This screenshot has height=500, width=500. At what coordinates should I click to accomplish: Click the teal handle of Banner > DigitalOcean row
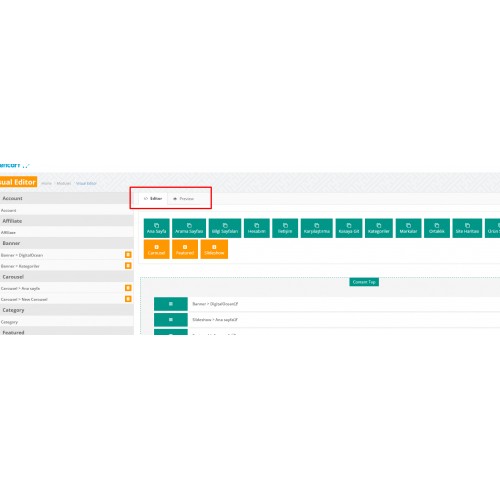click(x=171, y=304)
